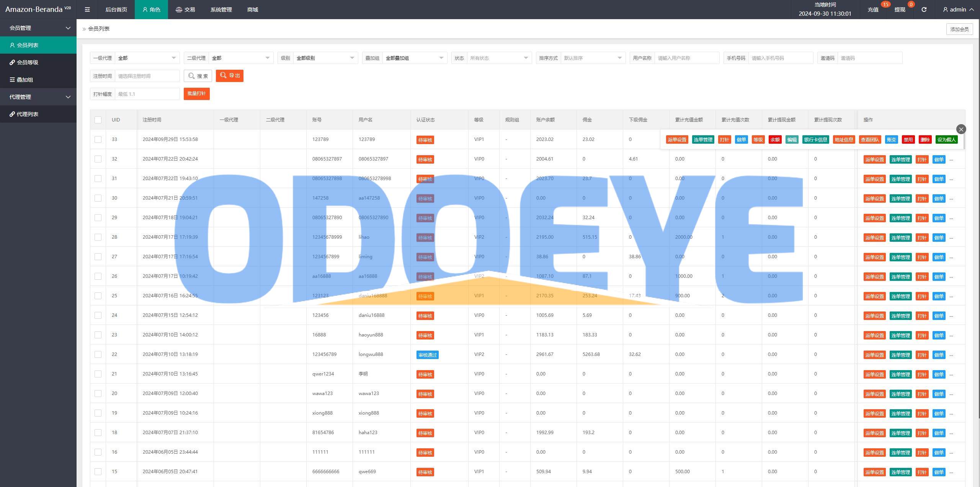
Task: Click 地址信息 in the expanded actions popup
Action: coord(844,140)
